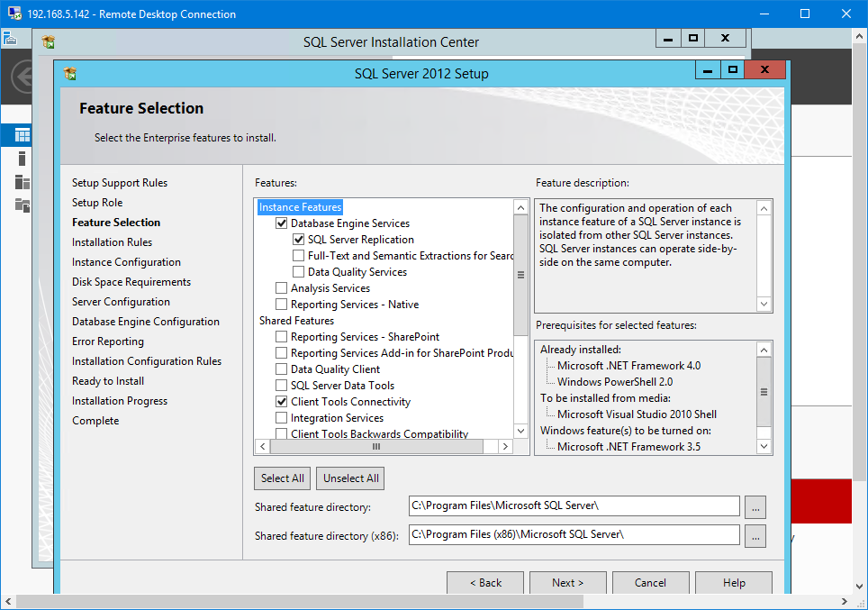Click 'Windows PowerShell 2.0' prerequisite entry
Image resolution: width=868 pixels, height=610 pixels.
(615, 382)
